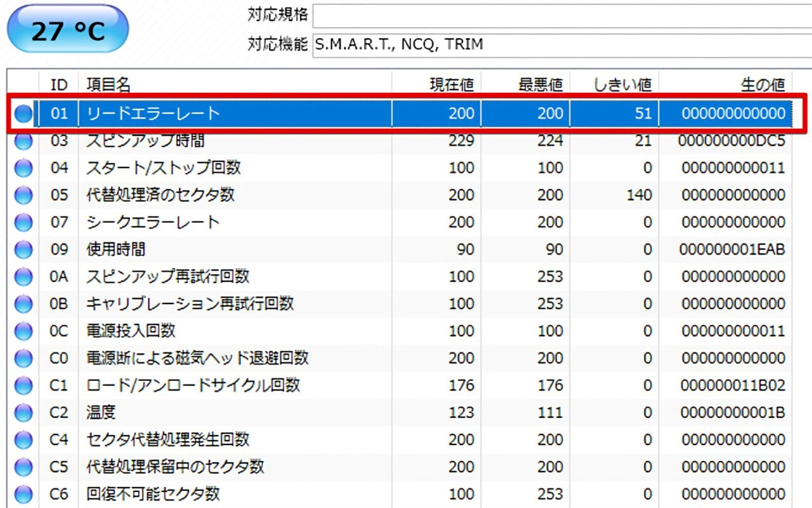This screenshot has width=812, height=508.
Task: Click the status circle for スピンアップ時間
Action: (x=23, y=141)
